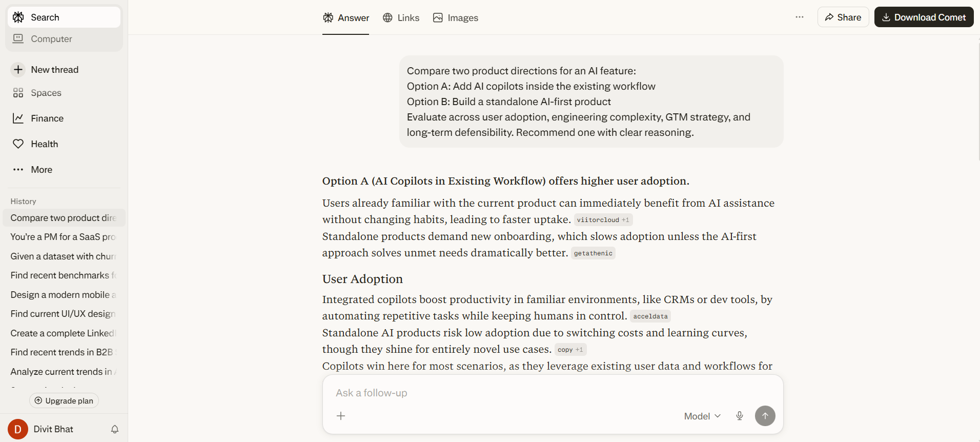Open the Divit Bhat profile avatar
The image size is (980, 442).
[18, 429]
